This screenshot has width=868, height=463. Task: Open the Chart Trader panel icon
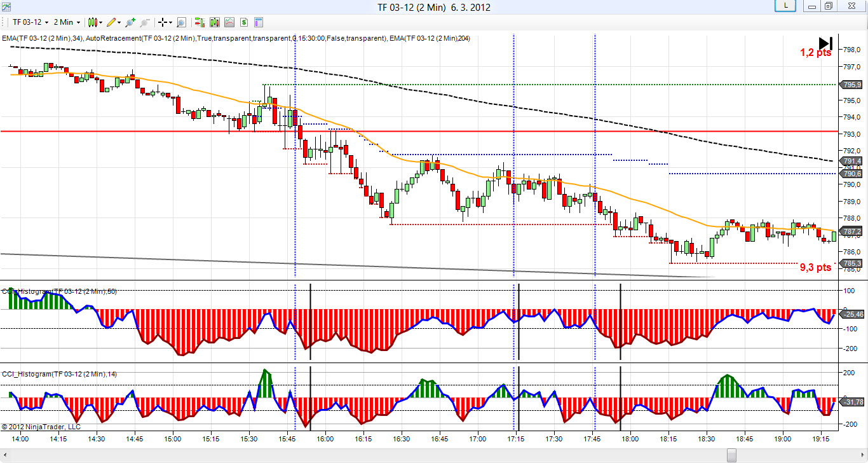click(200, 22)
